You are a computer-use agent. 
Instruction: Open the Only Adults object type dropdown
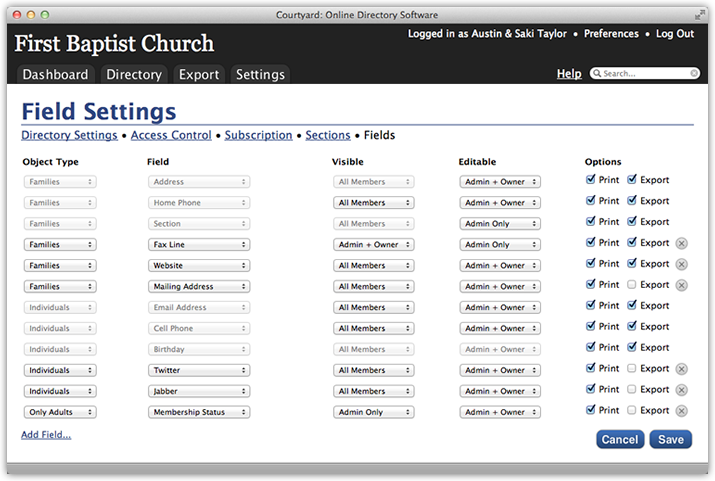[x=60, y=412]
